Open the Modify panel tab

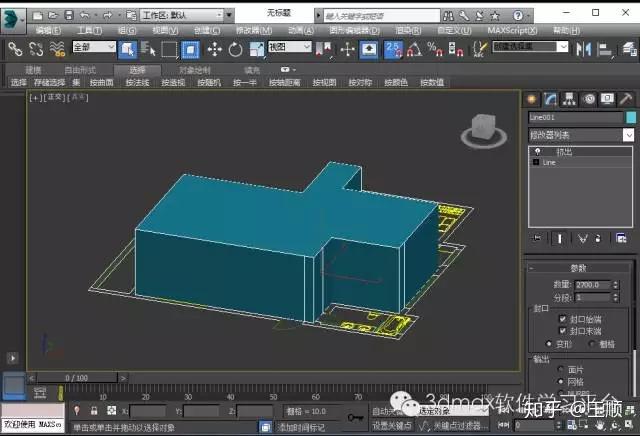pyautogui.click(x=550, y=99)
